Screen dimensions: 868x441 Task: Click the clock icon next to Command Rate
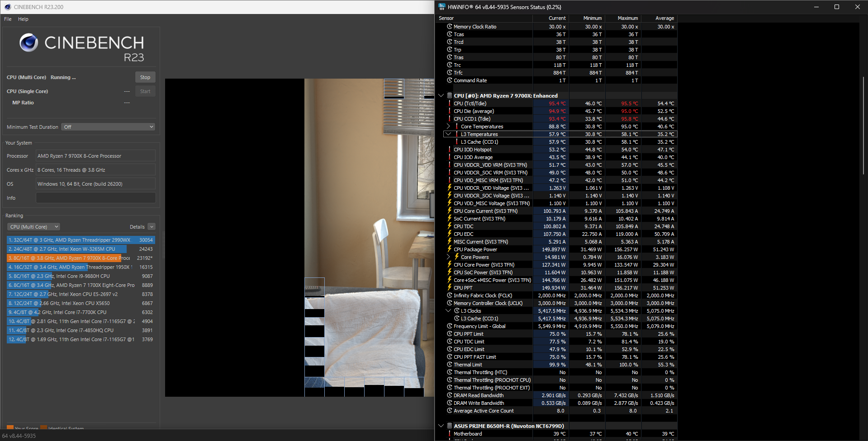point(450,80)
